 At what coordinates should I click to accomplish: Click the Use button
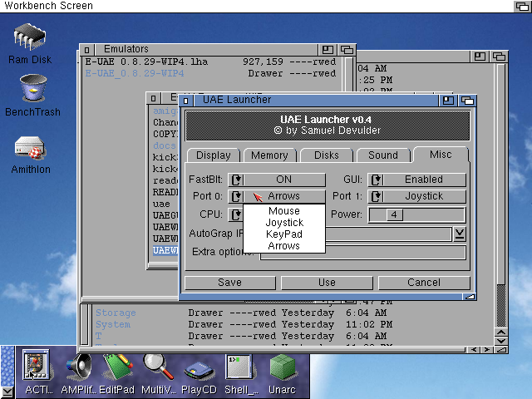point(327,283)
